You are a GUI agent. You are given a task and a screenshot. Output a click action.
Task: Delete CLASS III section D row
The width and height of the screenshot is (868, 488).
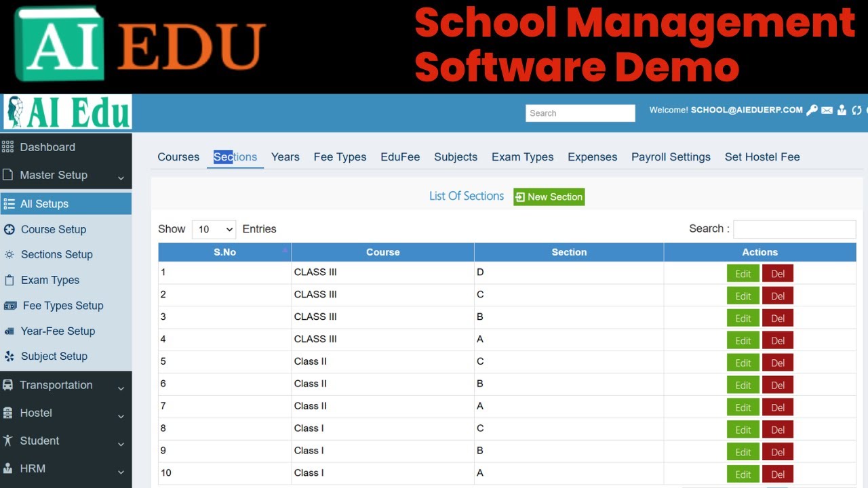778,274
